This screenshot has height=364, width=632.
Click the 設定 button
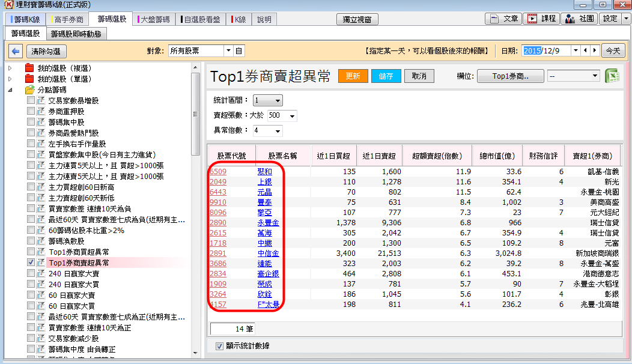(610, 19)
